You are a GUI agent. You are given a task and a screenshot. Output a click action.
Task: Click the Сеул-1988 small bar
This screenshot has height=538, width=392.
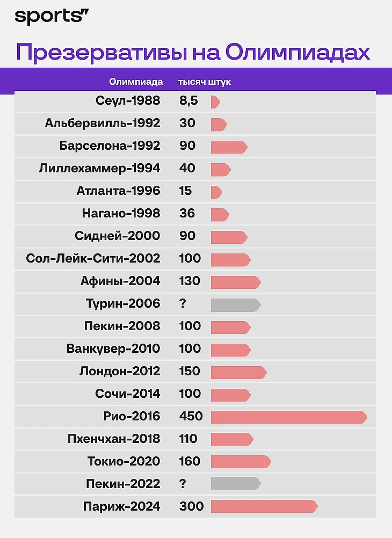215,102
